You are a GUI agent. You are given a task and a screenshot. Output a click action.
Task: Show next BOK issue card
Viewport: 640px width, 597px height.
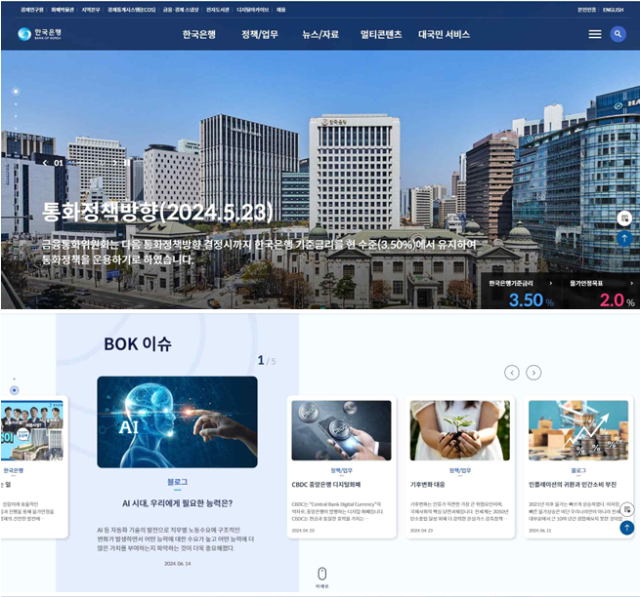coord(534,372)
